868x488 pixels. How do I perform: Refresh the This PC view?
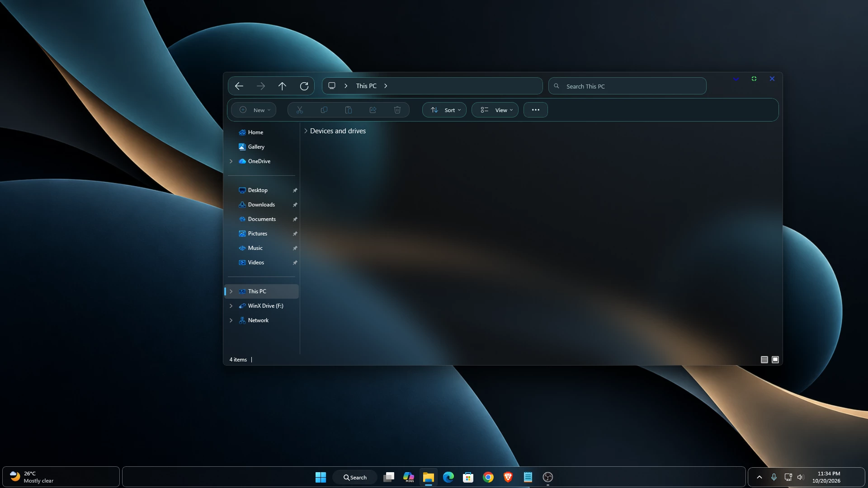click(304, 86)
